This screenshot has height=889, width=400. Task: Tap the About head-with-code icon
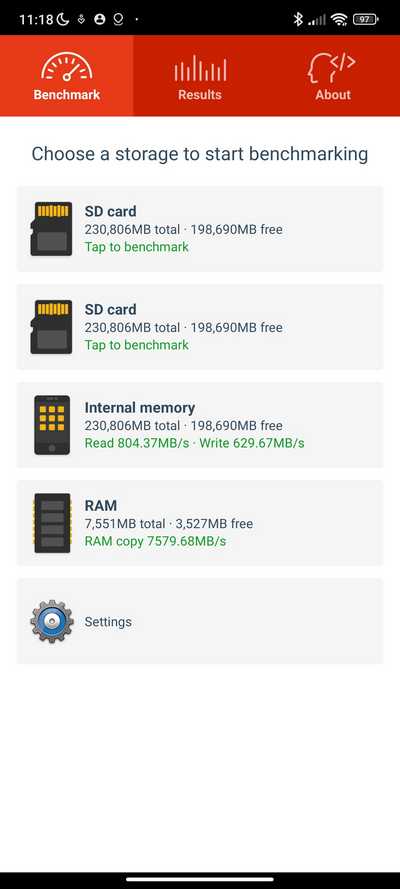(333, 67)
